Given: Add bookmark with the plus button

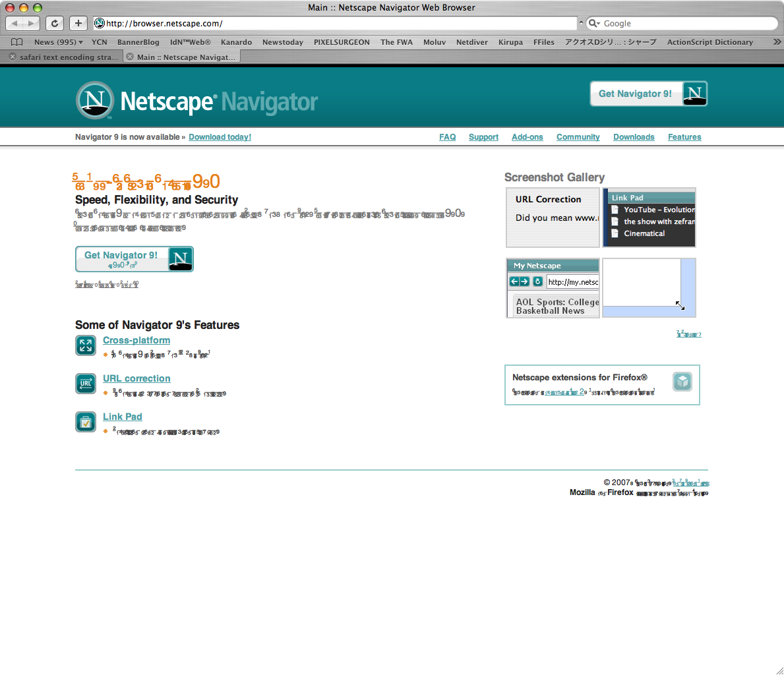Looking at the screenshot, I should pyautogui.click(x=78, y=23).
